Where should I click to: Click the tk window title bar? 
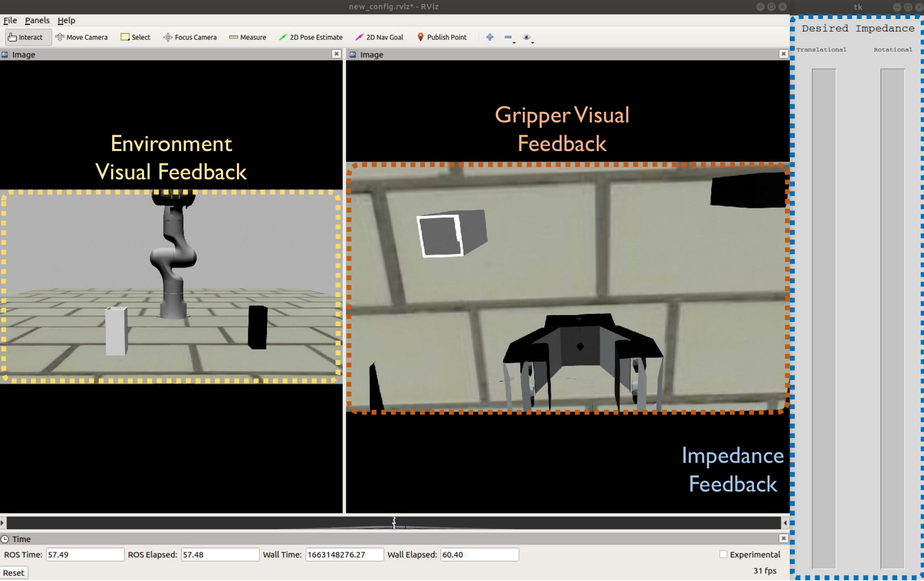click(x=857, y=7)
